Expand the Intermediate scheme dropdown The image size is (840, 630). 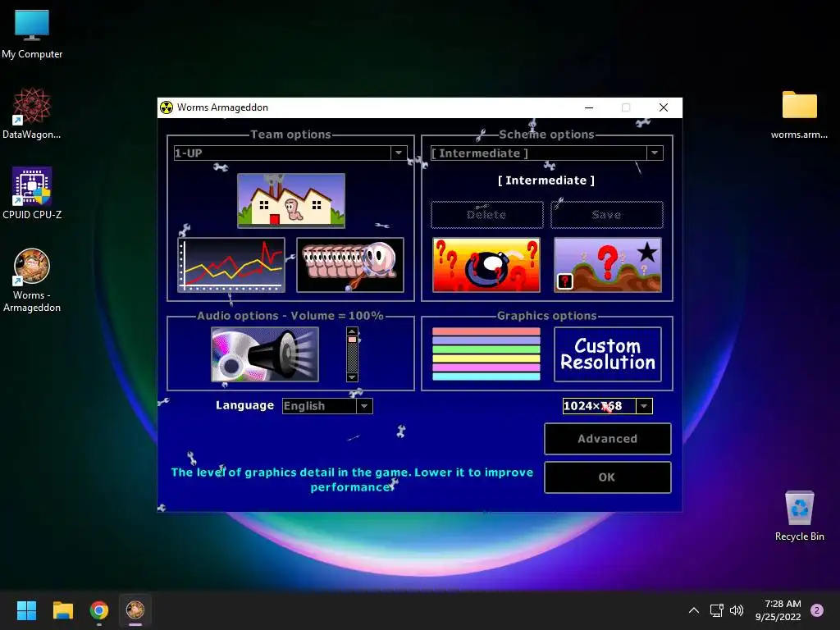tap(655, 153)
